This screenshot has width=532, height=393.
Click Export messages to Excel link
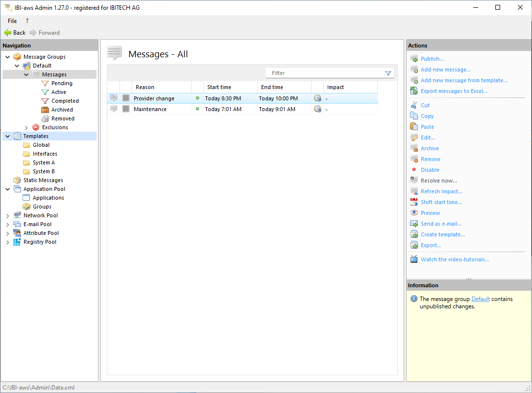tap(454, 91)
